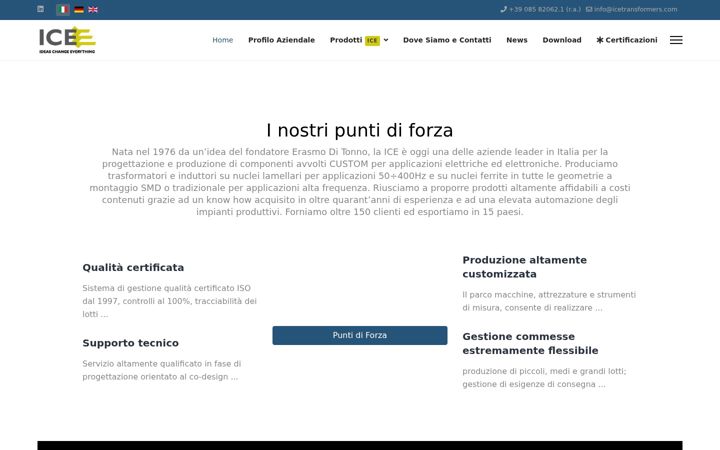The width and height of the screenshot is (720, 450).
Task: Click text 'produzione di piccoli, medi e grandi lotti'
Action: click(544, 371)
